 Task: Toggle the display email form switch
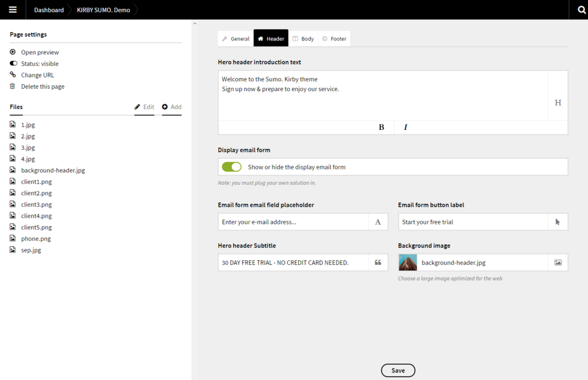pos(232,167)
